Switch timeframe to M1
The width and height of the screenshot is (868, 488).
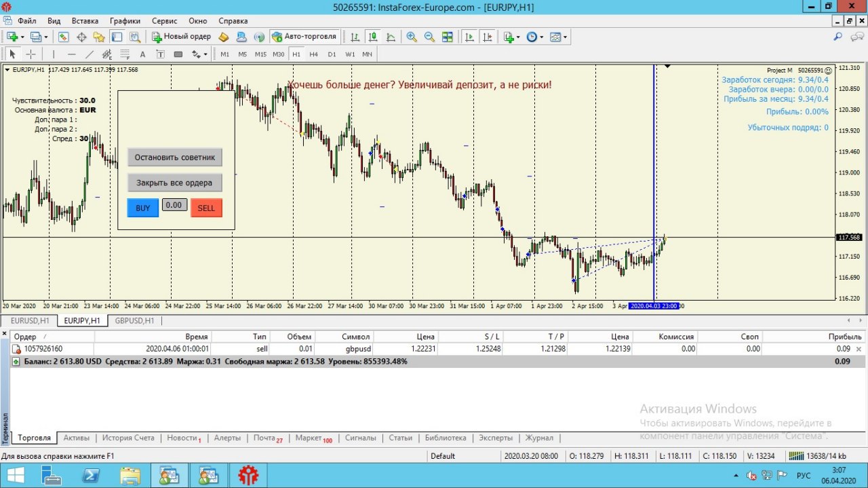224,54
